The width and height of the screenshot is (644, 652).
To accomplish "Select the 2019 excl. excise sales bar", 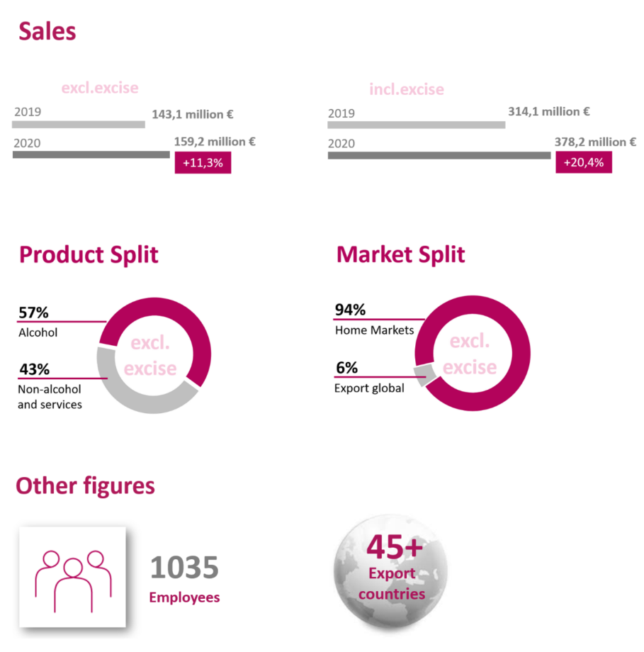I will click(79, 124).
